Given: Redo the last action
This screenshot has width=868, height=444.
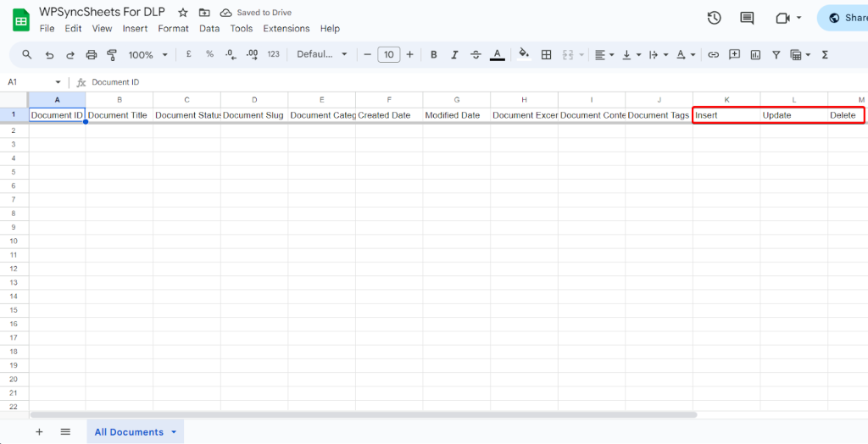Looking at the screenshot, I should pos(70,55).
